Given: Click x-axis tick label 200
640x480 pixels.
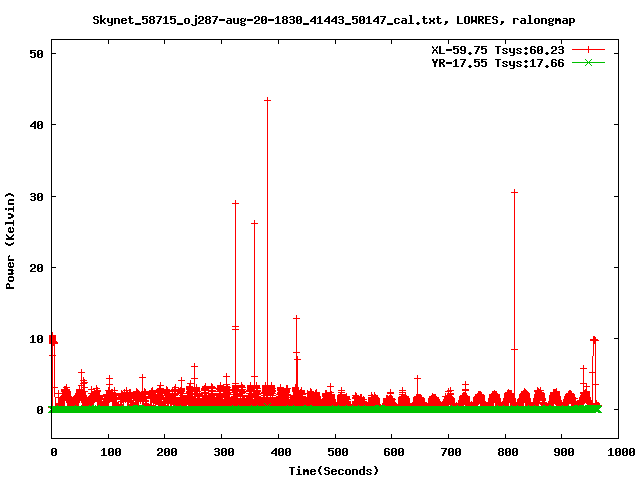Looking at the screenshot, I should pos(167,452).
